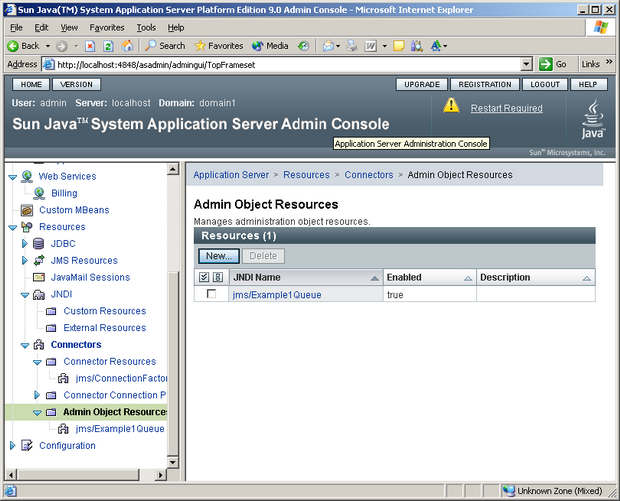Open the Back button history dropdown
The width and height of the screenshot is (620, 501).
pyautogui.click(x=48, y=46)
